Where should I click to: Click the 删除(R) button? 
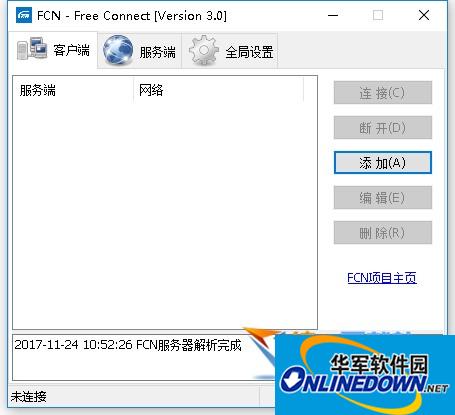383,233
